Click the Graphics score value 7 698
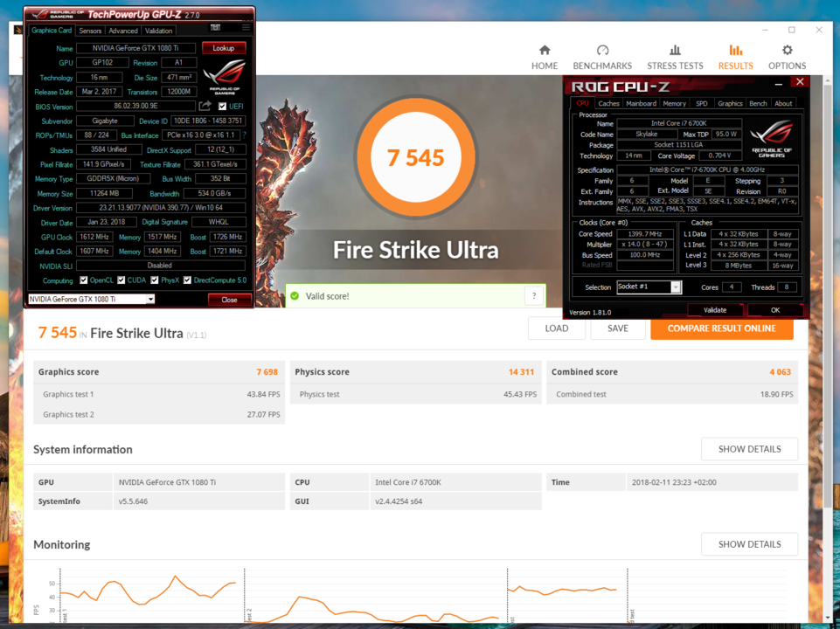This screenshot has height=629, width=840. tap(267, 372)
